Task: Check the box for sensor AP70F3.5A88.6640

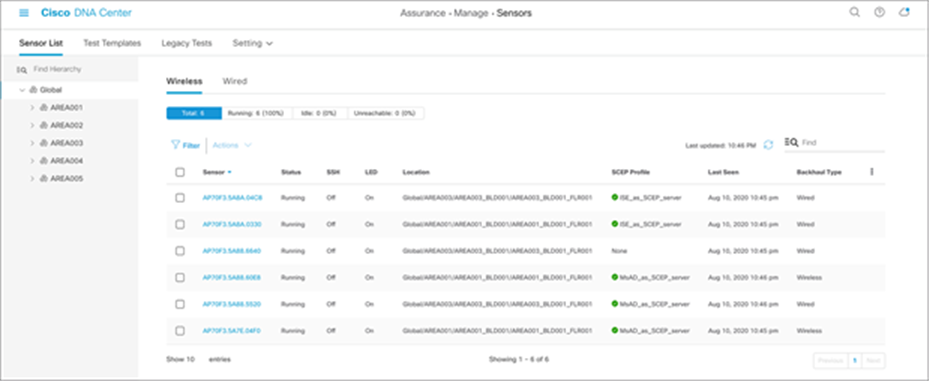Action: pyautogui.click(x=180, y=251)
